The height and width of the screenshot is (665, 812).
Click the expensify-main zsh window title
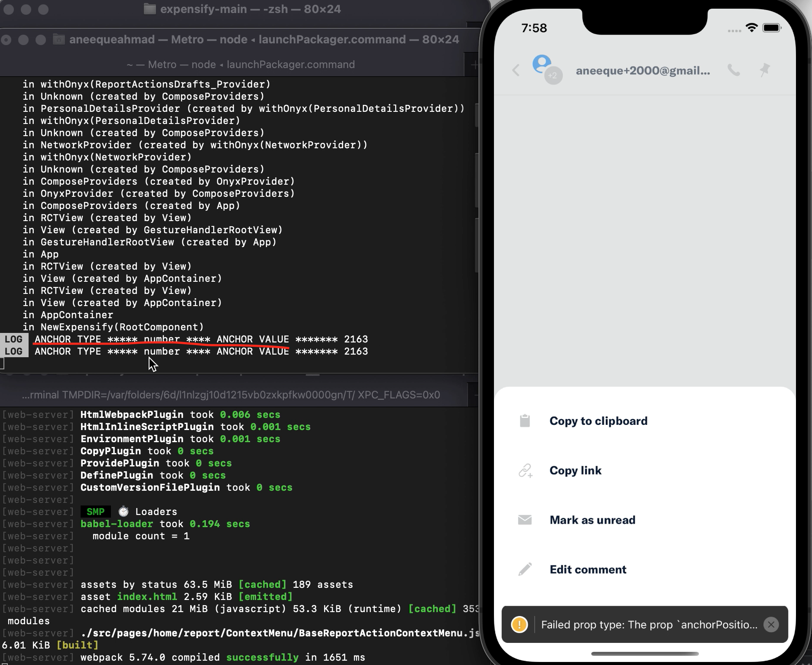click(250, 9)
